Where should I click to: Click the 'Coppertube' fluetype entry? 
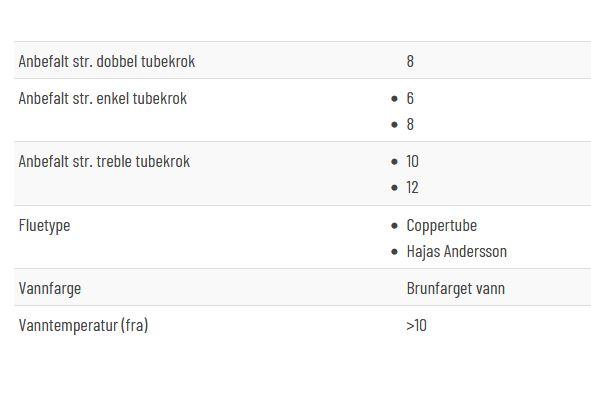point(442,226)
